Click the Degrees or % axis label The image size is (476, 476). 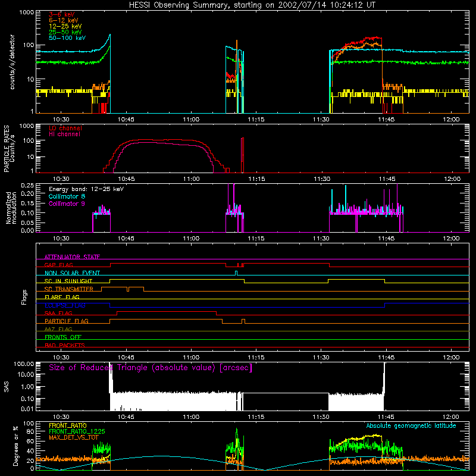pyautogui.click(x=15, y=446)
